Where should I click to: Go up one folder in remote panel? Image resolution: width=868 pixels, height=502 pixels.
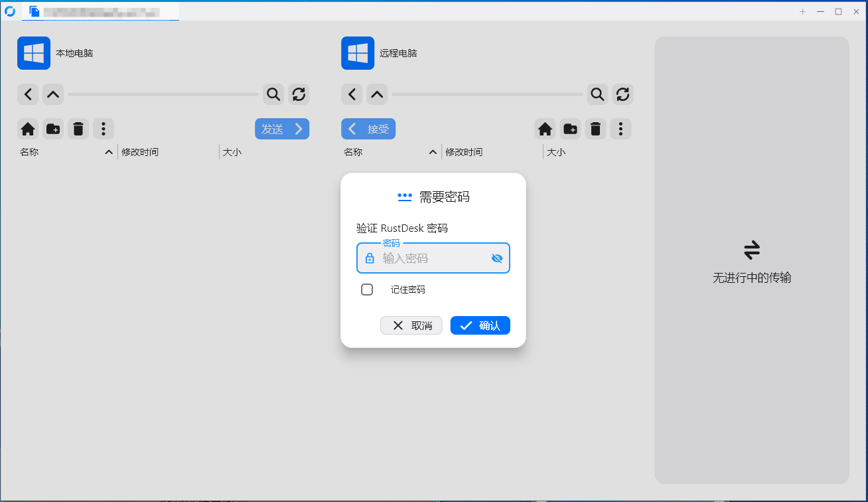(377, 94)
